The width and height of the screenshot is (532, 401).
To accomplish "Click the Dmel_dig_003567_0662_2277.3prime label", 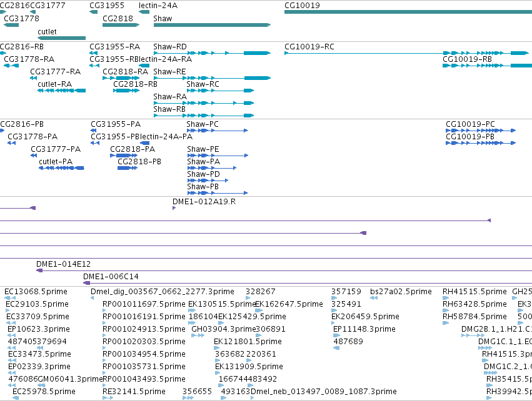I will (x=162, y=292).
